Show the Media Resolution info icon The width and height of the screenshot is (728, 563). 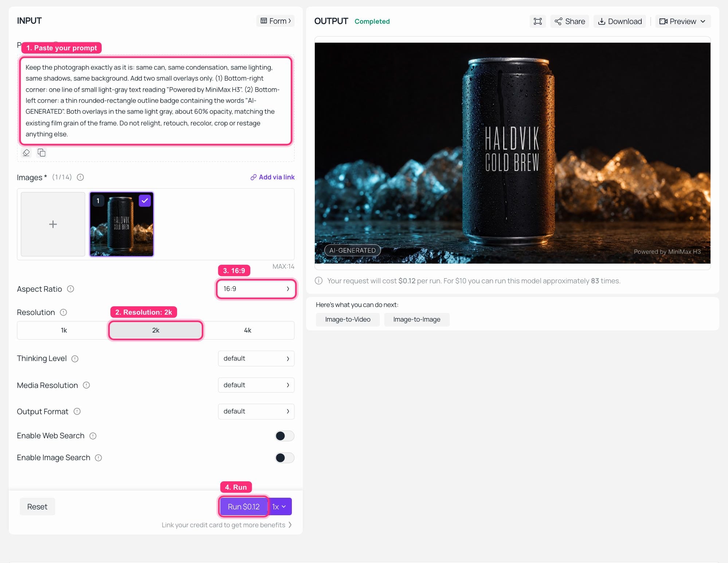[86, 385]
